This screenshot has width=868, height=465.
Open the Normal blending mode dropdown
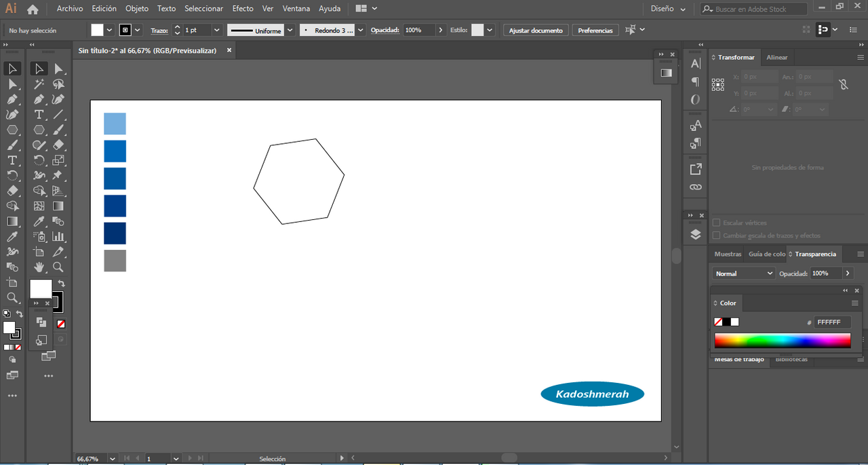[x=744, y=274]
